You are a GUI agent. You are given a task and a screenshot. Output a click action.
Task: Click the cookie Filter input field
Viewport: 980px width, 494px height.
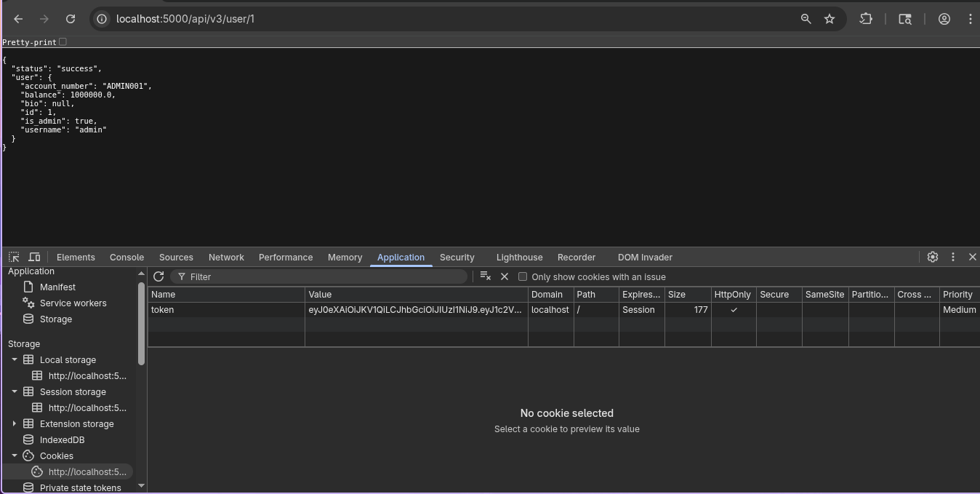point(318,276)
